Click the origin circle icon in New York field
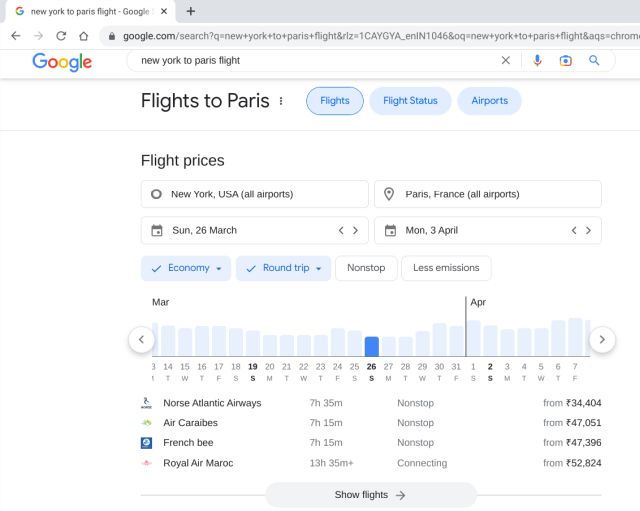The image size is (640, 511). point(156,194)
